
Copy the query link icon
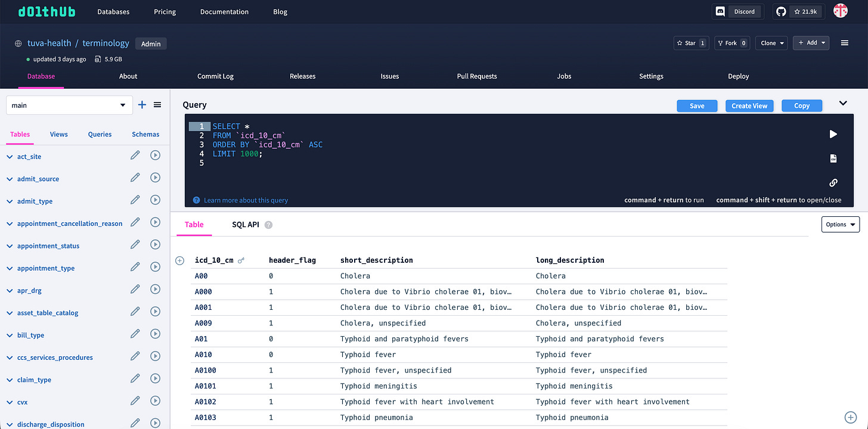click(833, 183)
